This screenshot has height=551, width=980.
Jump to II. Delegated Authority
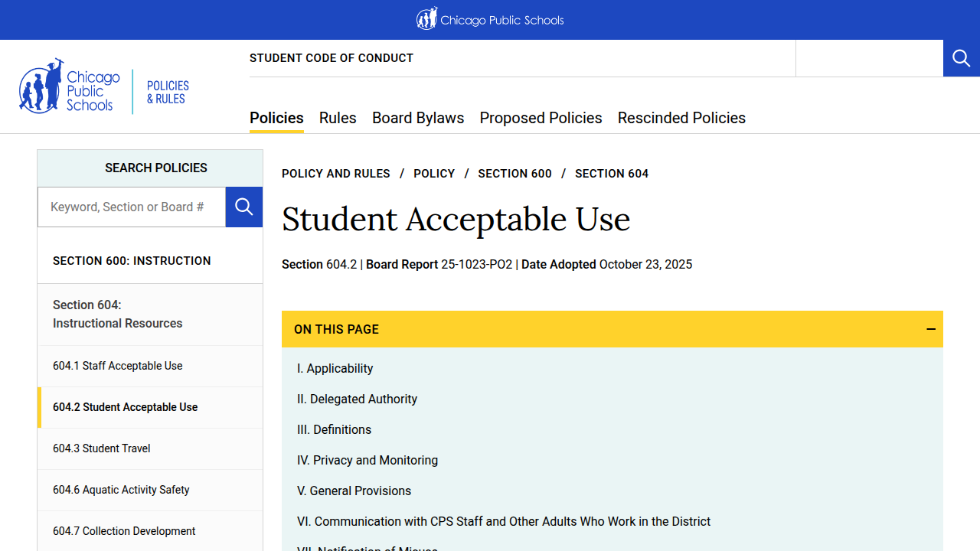(x=358, y=399)
